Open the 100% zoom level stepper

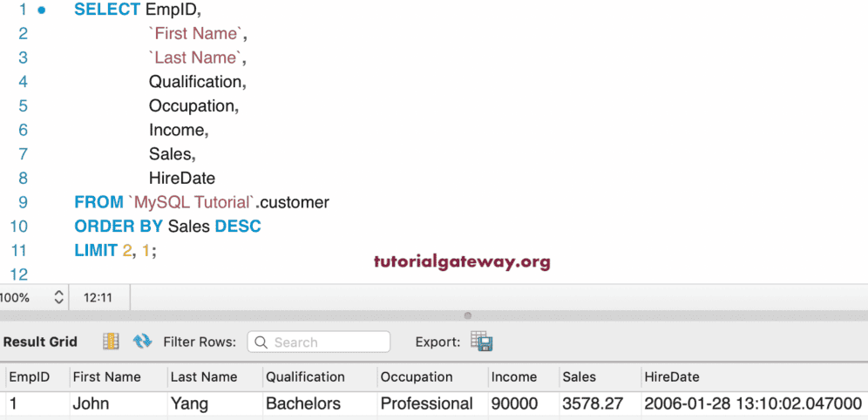pyautogui.click(x=58, y=298)
